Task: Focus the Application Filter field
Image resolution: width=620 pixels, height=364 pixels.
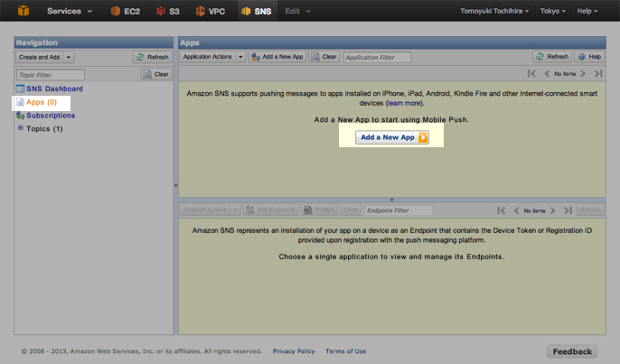Action: pos(377,57)
